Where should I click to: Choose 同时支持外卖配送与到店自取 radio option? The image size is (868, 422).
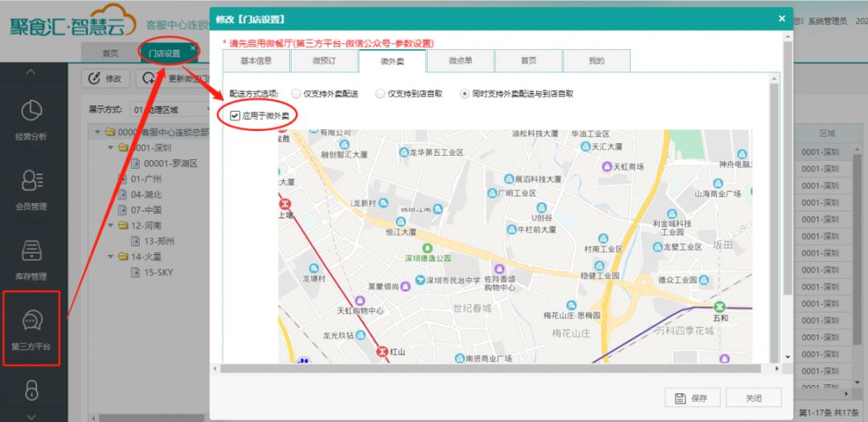point(465,93)
